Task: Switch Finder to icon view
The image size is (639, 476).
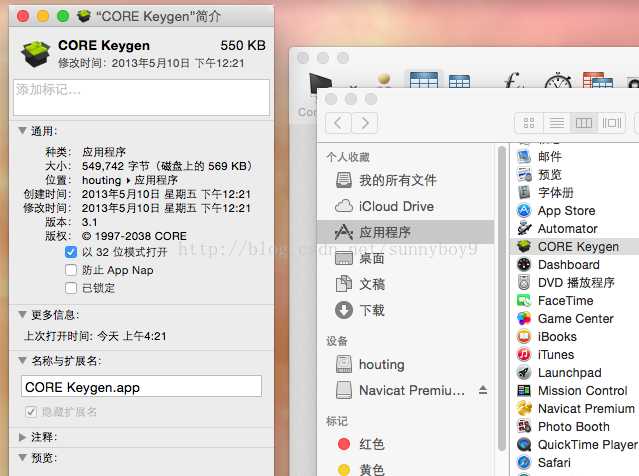Action: point(529,123)
